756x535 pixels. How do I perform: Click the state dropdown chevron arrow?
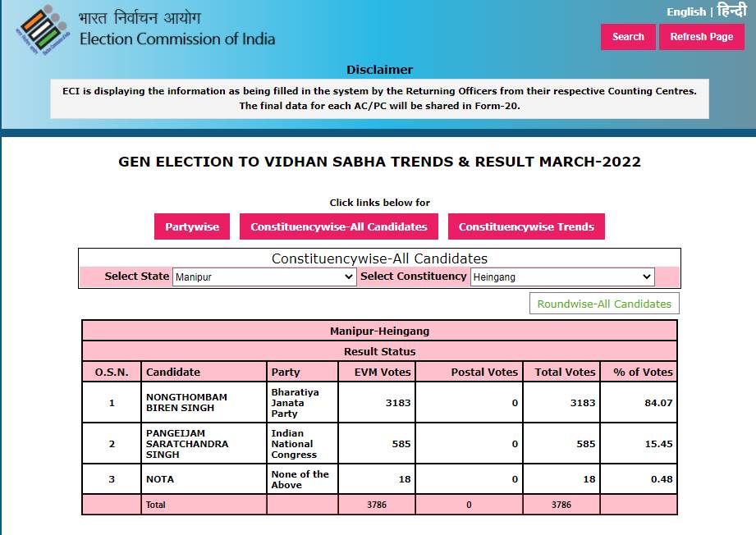point(349,277)
